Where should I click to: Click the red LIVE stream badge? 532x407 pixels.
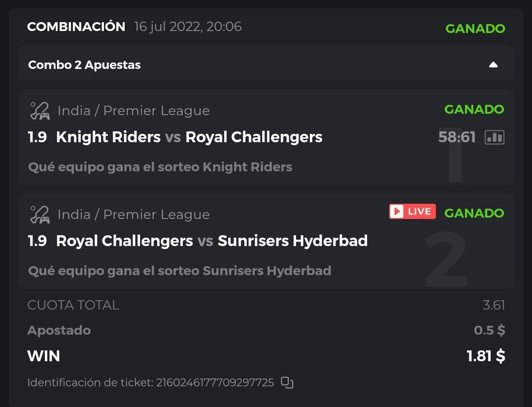click(x=412, y=212)
